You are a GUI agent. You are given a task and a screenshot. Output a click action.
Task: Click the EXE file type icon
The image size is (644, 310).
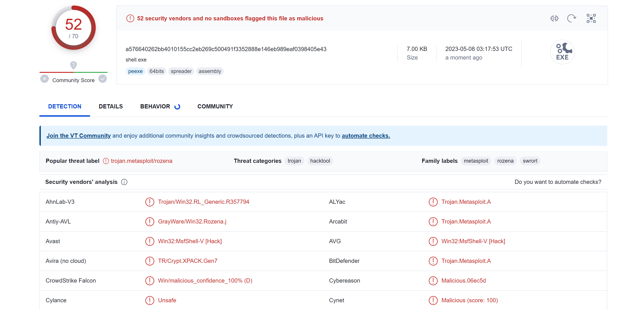coord(562,52)
